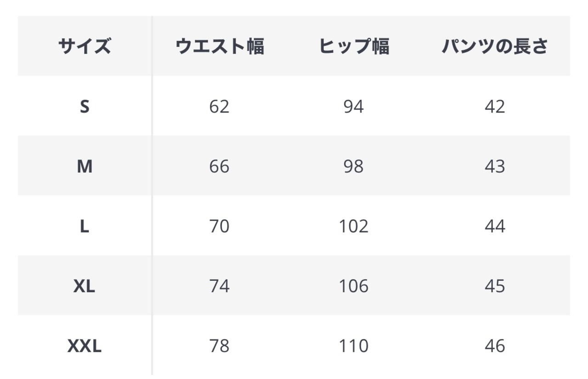Select hip width value 102
588x379 pixels.
click(354, 226)
